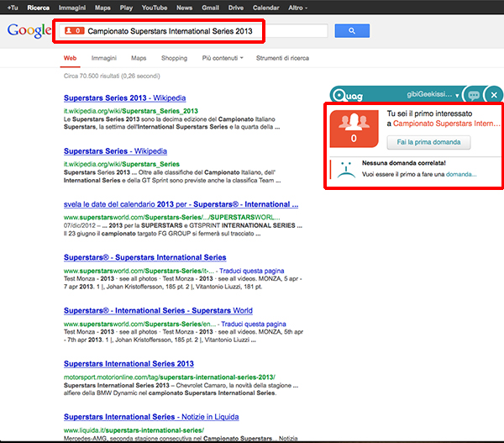Screen dimensions: 504x443
Task: Open 'Superstars International Series 2013' result
Action: 129,364
